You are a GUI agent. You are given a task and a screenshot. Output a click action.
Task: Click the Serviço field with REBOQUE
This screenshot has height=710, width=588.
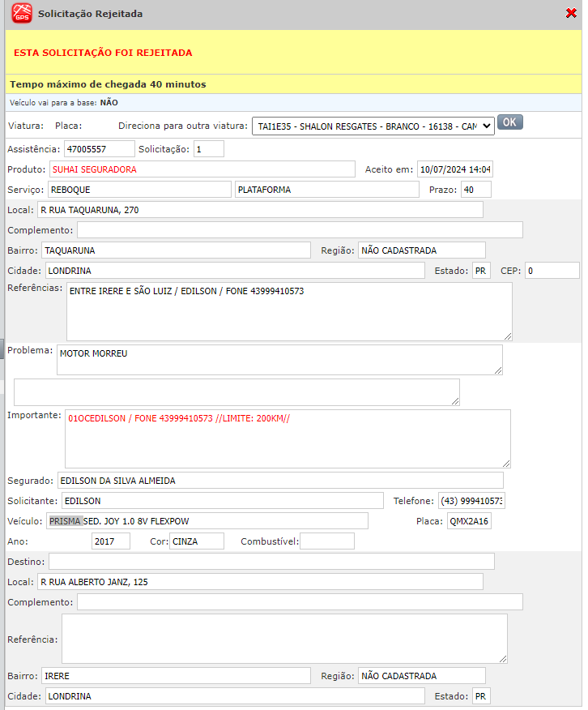[139, 190]
